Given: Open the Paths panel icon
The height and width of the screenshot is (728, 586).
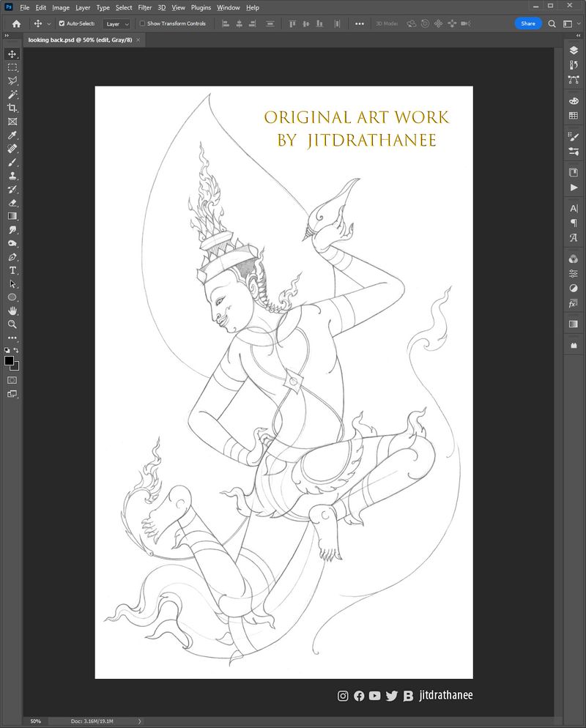Looking at the screenshot, I should [574, 80].
